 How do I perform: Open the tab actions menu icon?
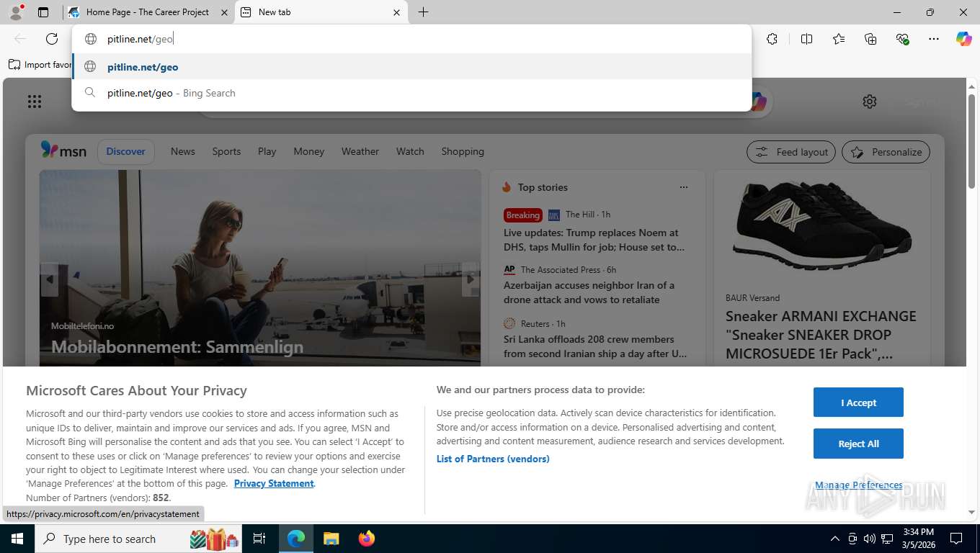click(x=43, y=12)
